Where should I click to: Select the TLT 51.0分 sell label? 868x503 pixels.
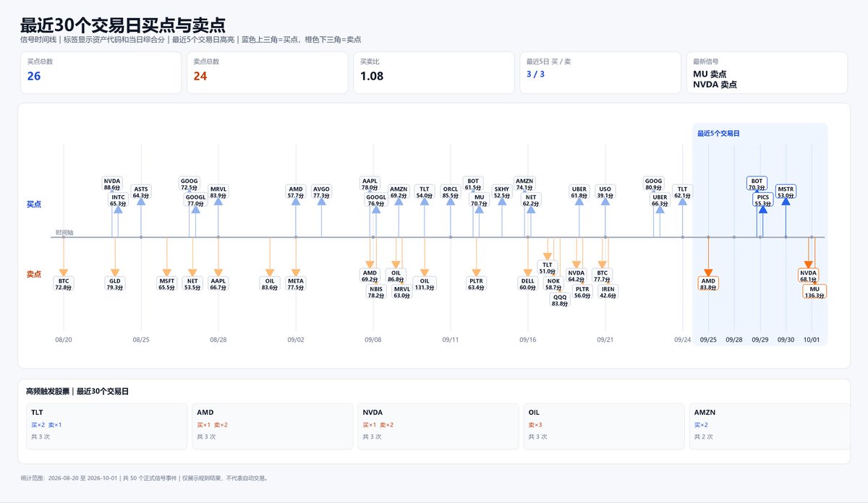(547, 267)
